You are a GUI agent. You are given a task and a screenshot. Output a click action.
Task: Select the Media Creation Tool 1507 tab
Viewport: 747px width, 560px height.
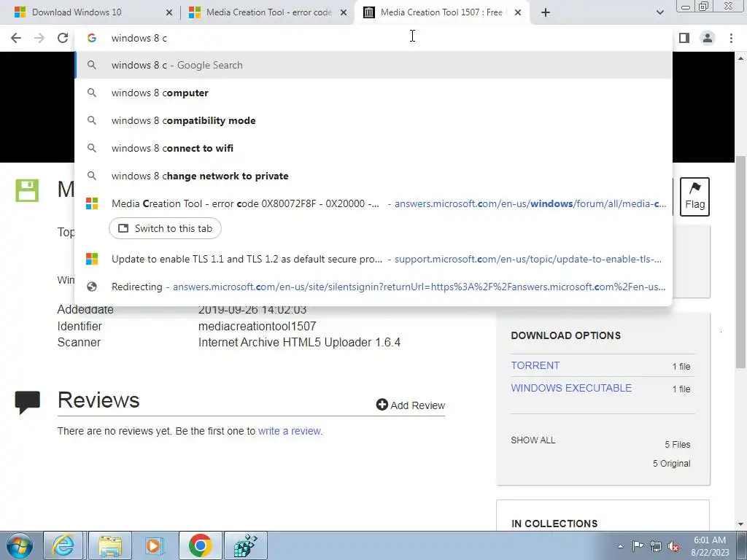pyautogui.click(x=441, y=12)
